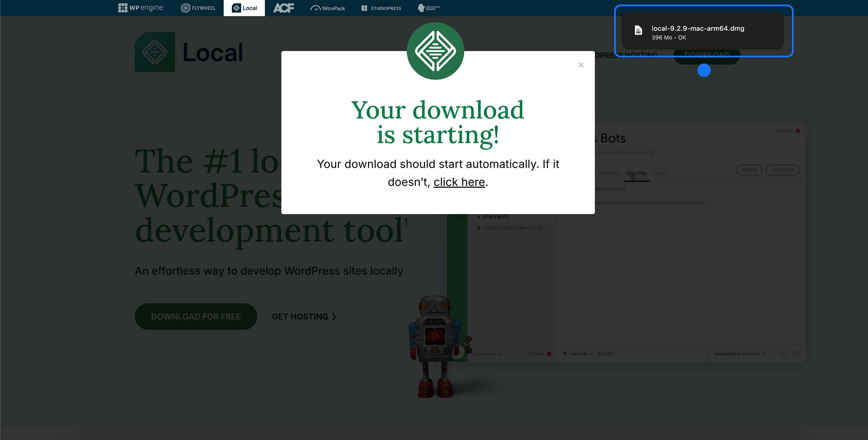Open the ACF logo link
This screenshot has width=868, height=440.
(x=284, y=8)
